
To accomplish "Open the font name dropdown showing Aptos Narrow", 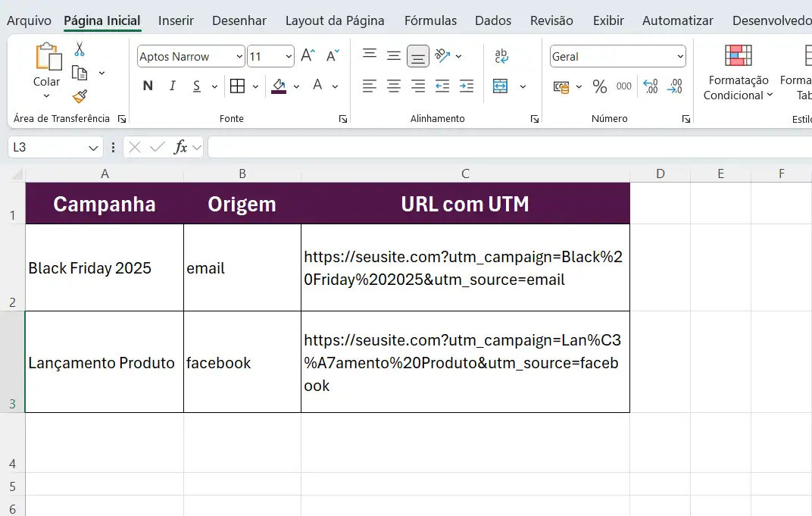I will pyautogui.click(x=190, y=56).
